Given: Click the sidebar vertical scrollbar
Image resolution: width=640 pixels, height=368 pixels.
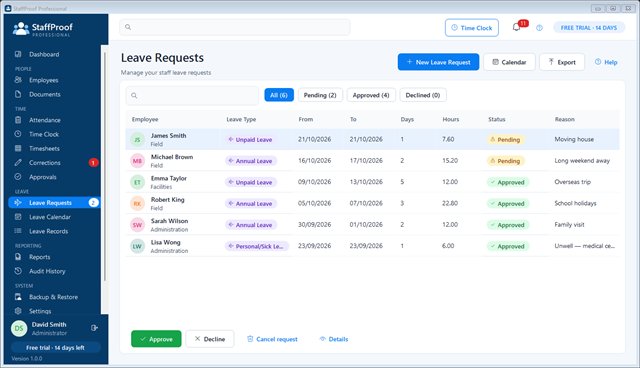Looking at the screenshot, I should [x=105, y=166].
